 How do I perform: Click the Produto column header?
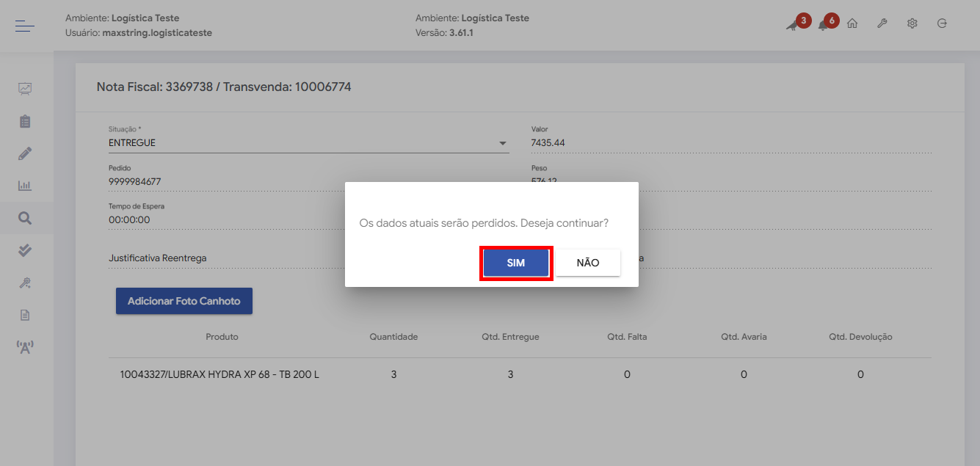pos(222,337)
